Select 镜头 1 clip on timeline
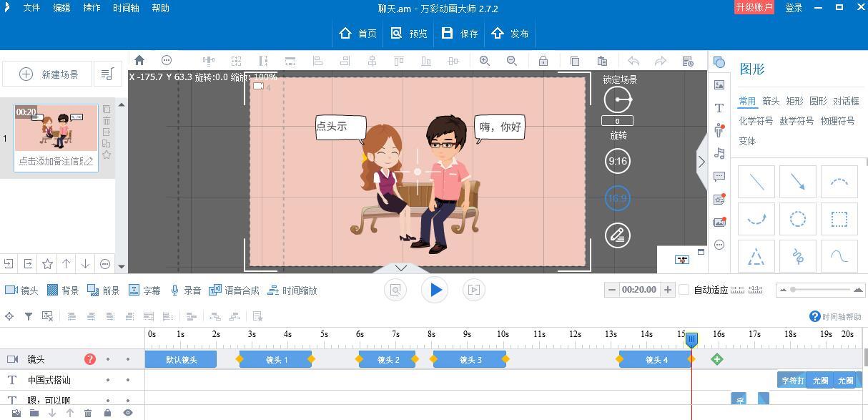 click(276, 360)
